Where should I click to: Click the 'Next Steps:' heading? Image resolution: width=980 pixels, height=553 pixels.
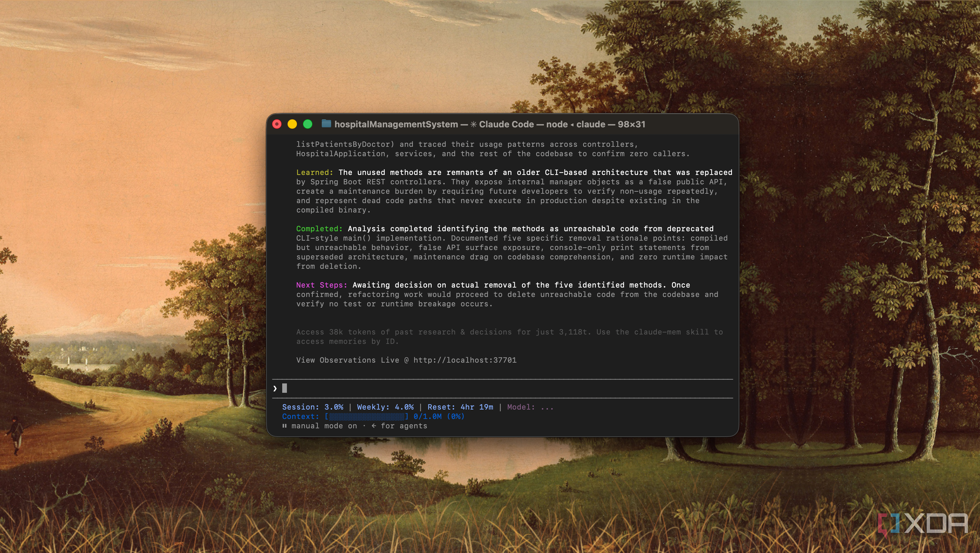(321, 285)
